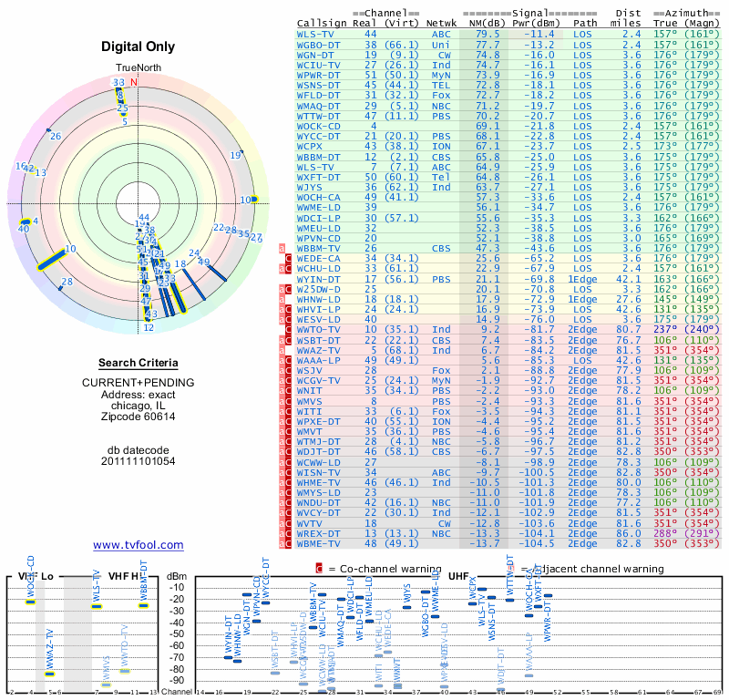729x700 pixels.
Task: Open WWAZ-TV callsign link in the table
Action: 318,350
